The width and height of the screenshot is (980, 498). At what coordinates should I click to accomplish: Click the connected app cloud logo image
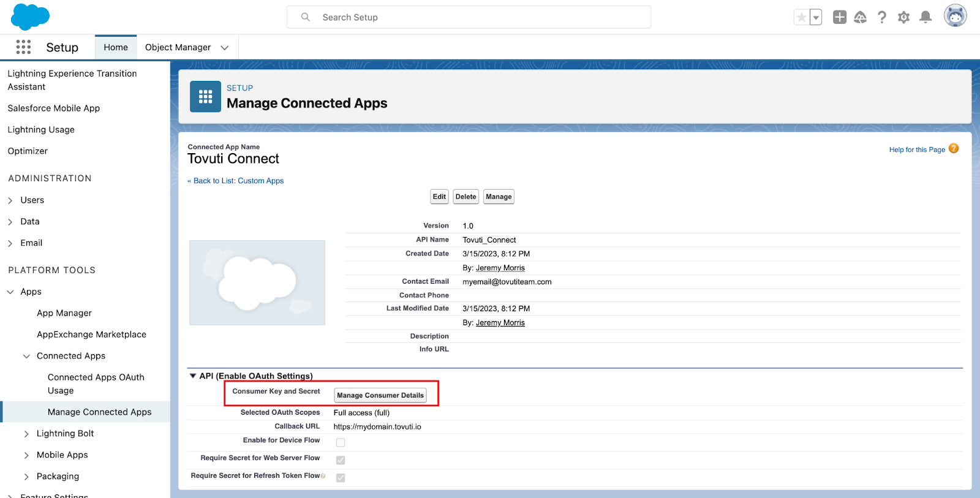point(257,282)
